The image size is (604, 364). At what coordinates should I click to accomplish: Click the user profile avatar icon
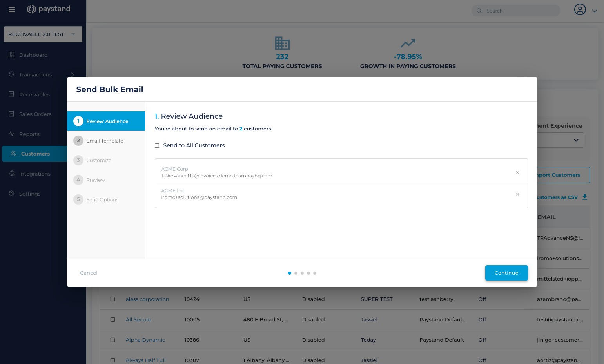click(580, 9)
